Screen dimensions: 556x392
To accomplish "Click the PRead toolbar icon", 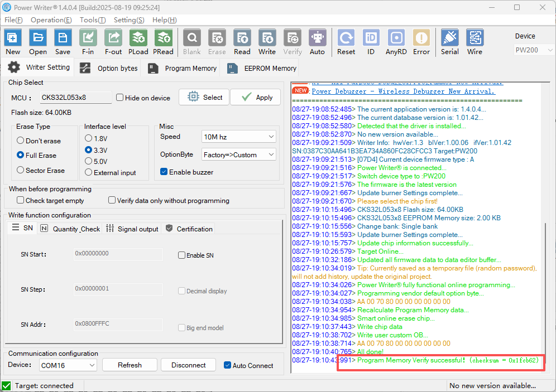I will coord(163,38).
